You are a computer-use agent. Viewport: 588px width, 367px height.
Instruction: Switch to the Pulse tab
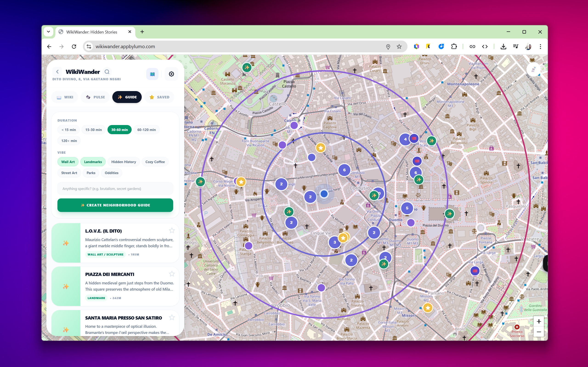pos(96,97)
